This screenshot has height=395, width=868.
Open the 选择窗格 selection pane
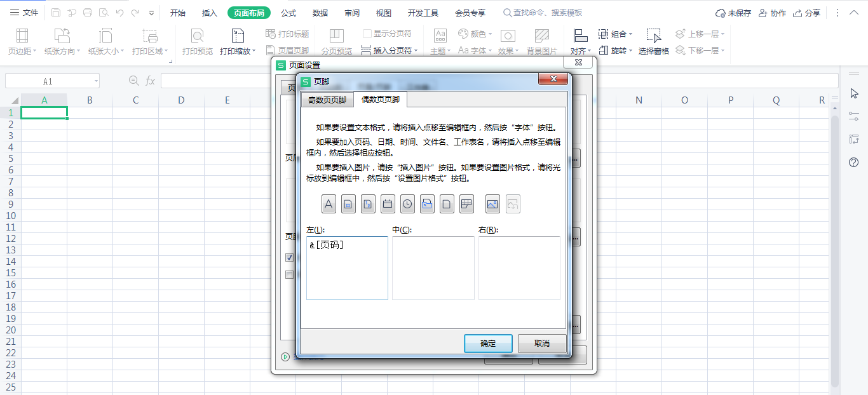tap(654, 42)
